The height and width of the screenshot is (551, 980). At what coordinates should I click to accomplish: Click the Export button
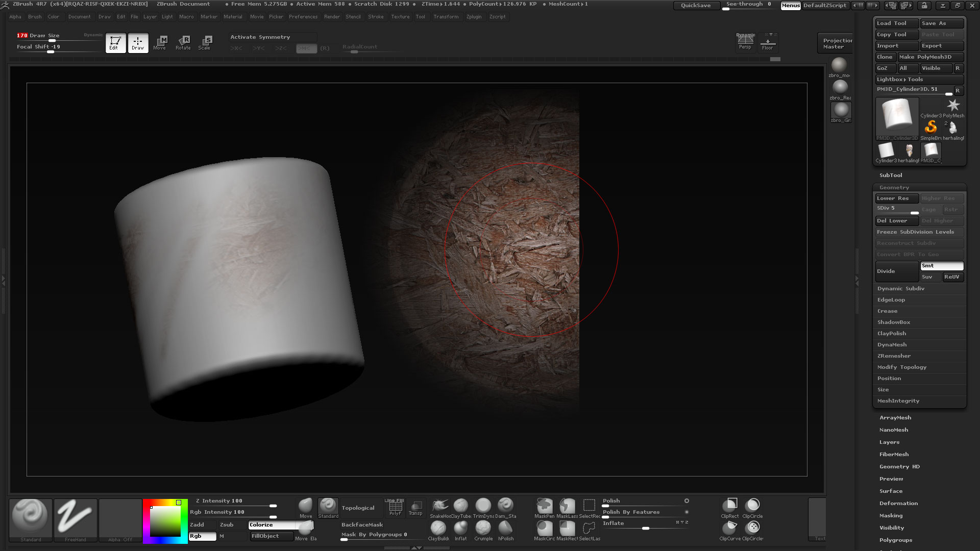point(942,46)
